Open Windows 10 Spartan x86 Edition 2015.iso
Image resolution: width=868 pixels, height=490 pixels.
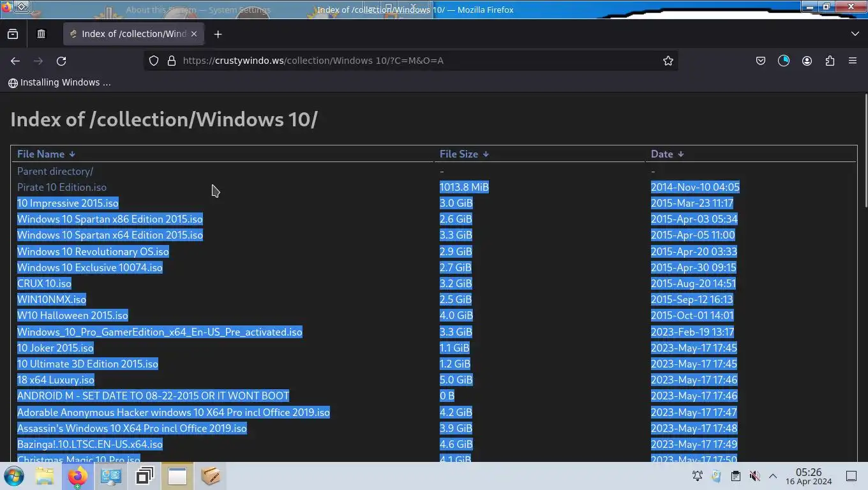tap(110, 219)
